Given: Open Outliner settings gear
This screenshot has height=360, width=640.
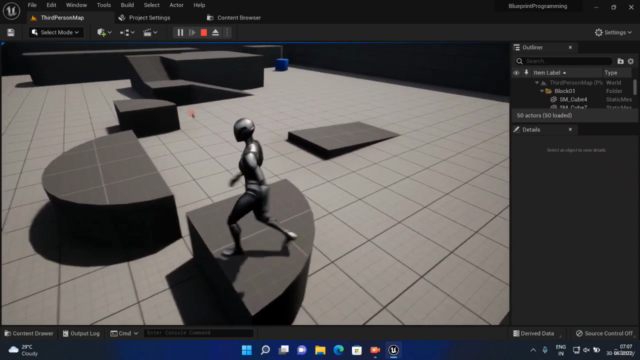Looking at the screenshot, I should tap(631, 61).
